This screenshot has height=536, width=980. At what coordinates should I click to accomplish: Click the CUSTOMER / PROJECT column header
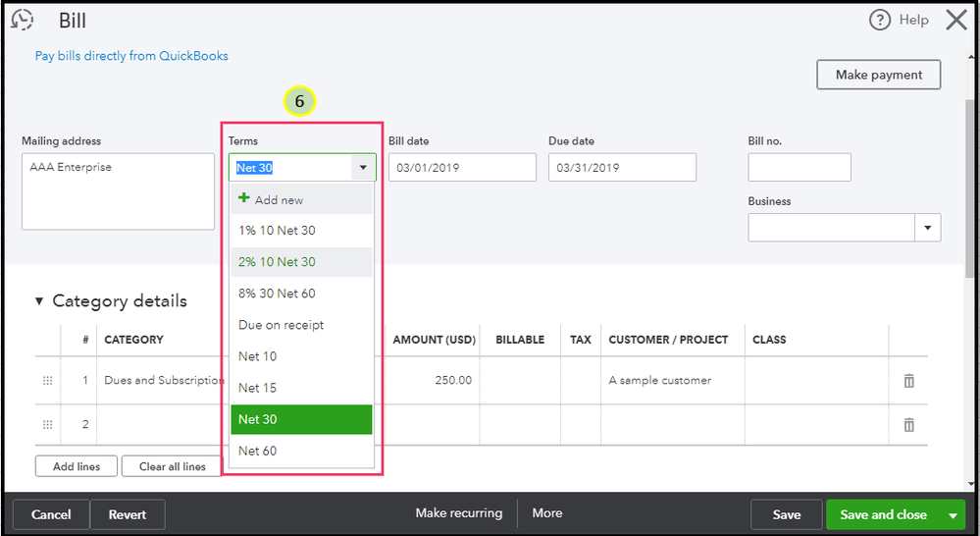(668, 340)
